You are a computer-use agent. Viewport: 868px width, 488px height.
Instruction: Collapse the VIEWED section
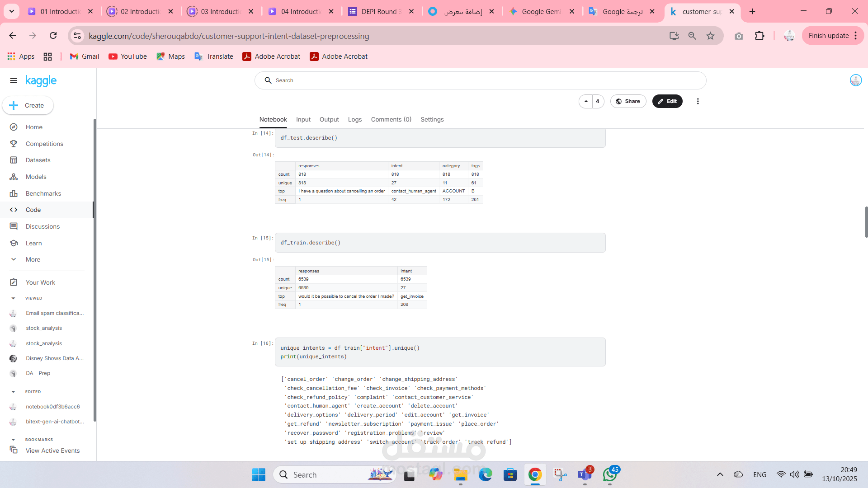13,298
